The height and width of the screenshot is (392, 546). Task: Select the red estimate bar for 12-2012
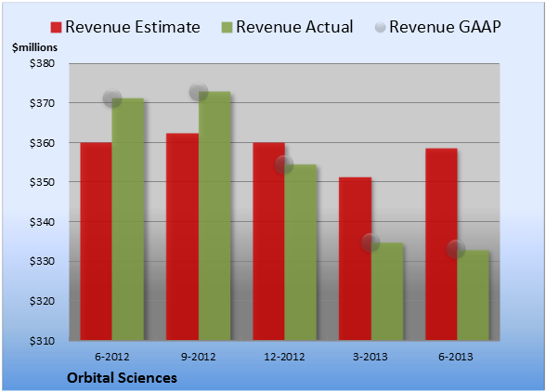[269, 242]
